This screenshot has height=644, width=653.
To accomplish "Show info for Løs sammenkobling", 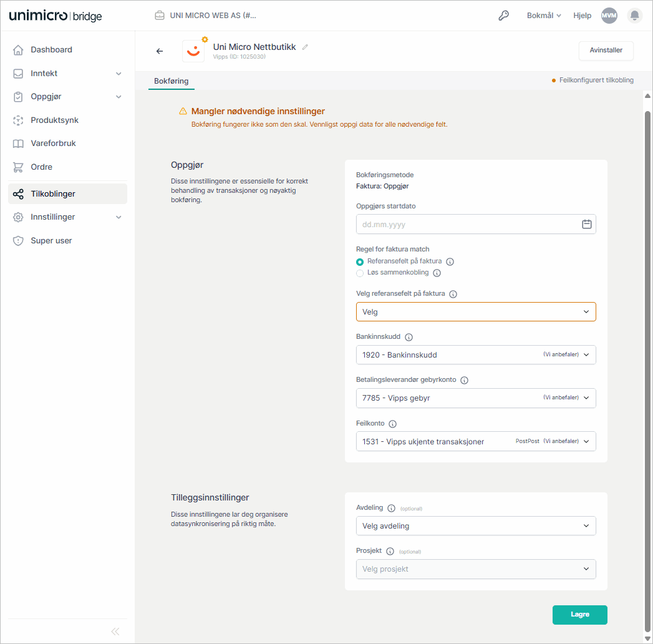I will point(437,273).
